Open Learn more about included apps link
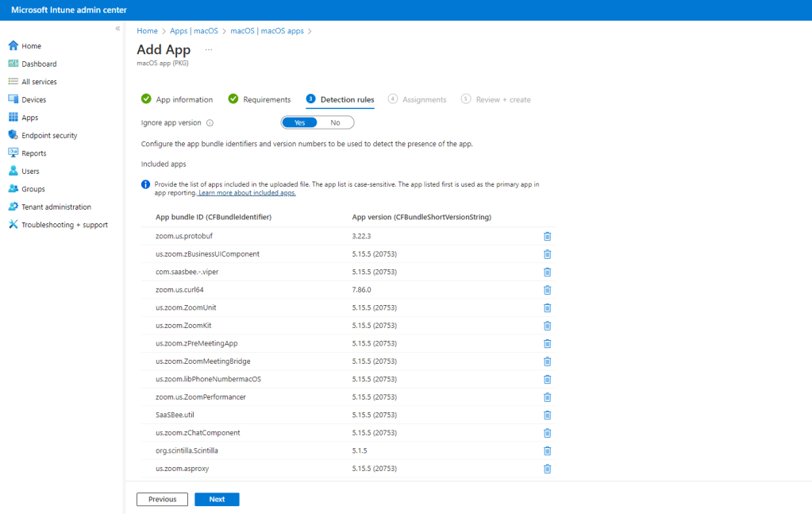The height and width of the screenshot is (514, 812). 247,193
